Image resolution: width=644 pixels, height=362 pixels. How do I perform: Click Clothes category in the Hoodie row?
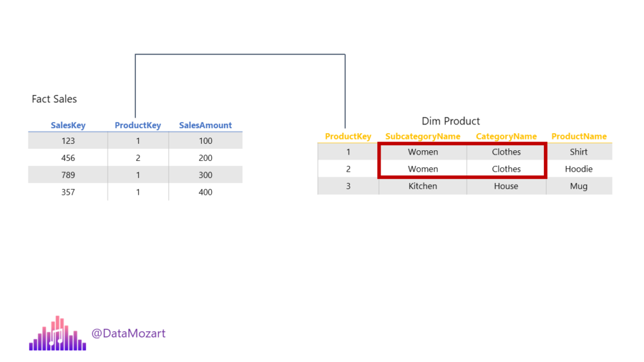pyautogui.click(x=506, y=169)
